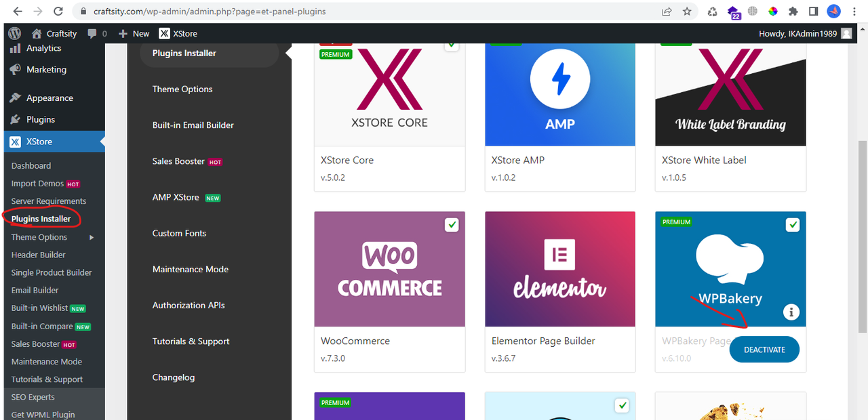Share this page icon
Screen dimensions: 868x420
667,12
